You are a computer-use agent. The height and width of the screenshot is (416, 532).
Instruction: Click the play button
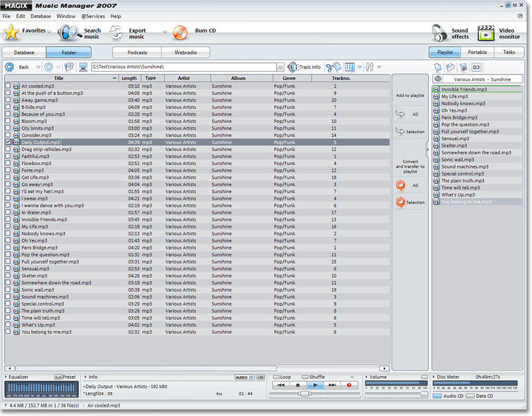[x=315, y=385]
